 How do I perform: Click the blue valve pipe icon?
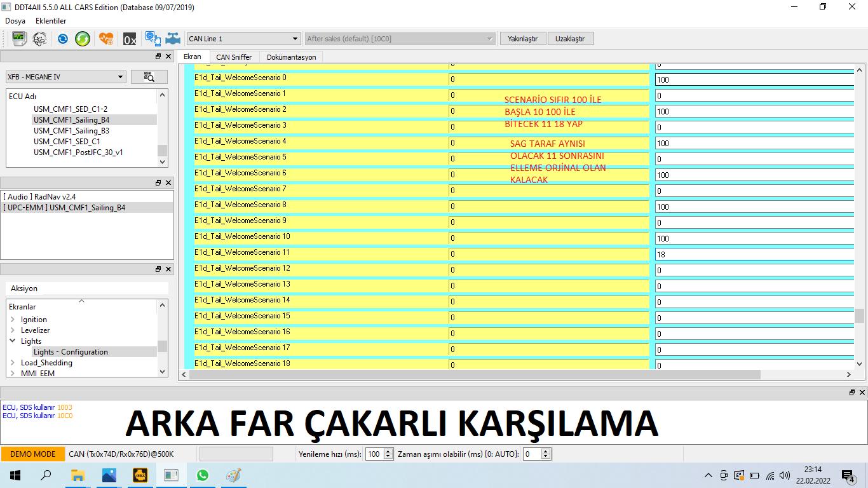pos(173,39)
